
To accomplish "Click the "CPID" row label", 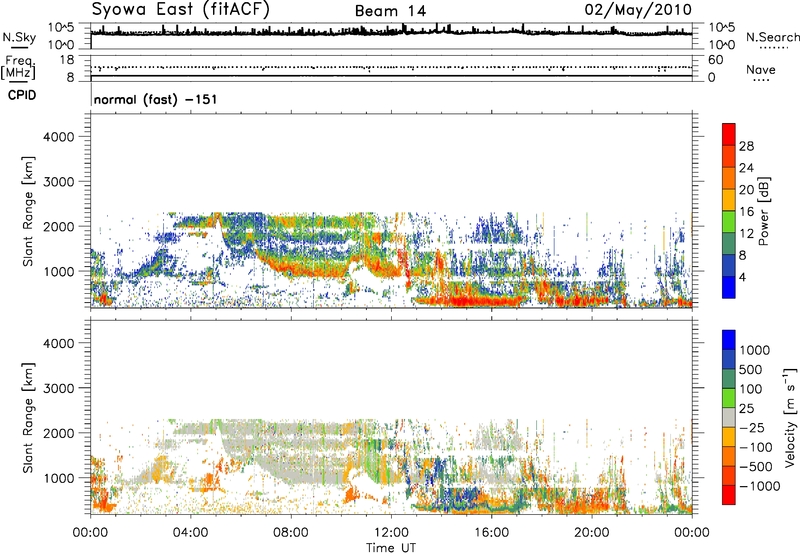I will pos(22,95).
